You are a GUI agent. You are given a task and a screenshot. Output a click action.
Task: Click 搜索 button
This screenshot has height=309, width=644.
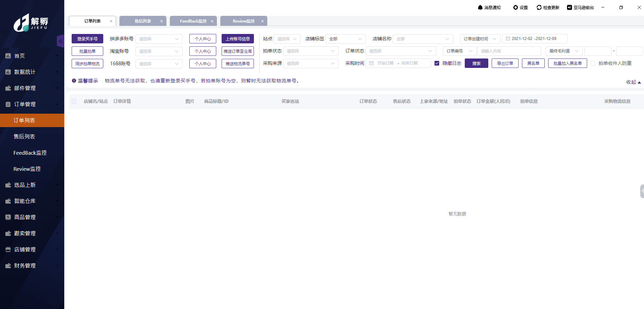pos(477,64)
